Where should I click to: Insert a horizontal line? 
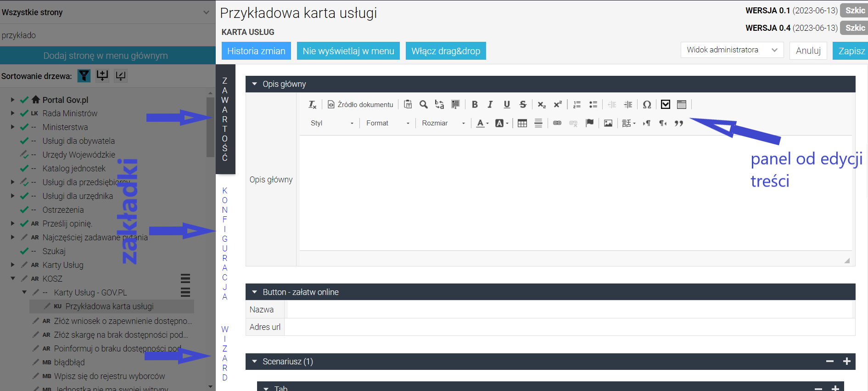[538, 123]
